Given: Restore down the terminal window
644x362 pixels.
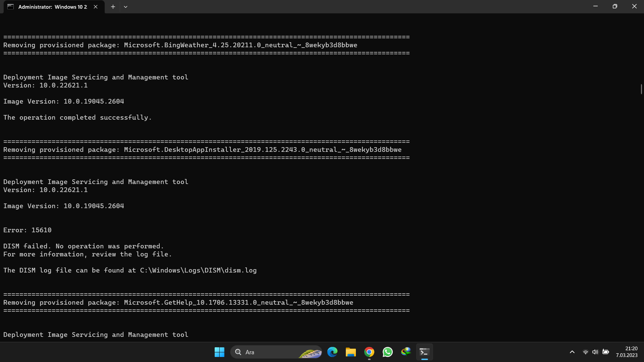Looking at the screenshot, I should pos(615,6).
